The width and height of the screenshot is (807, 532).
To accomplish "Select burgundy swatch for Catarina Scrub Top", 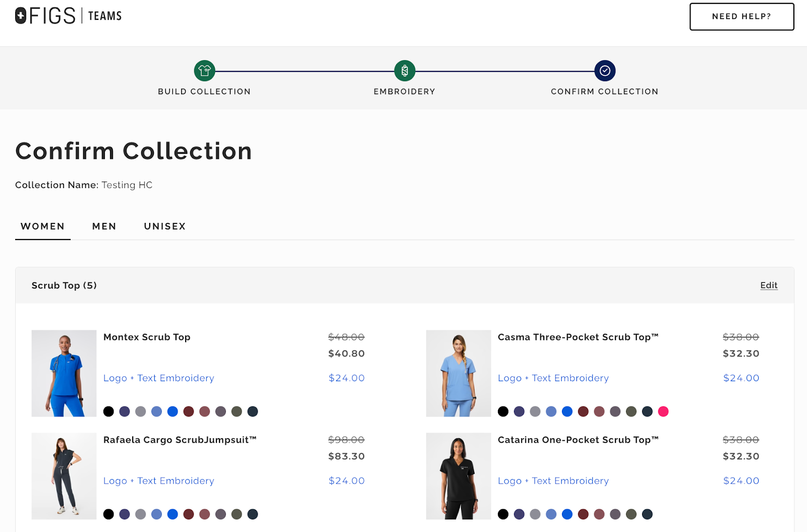I will tap(583, 514).
